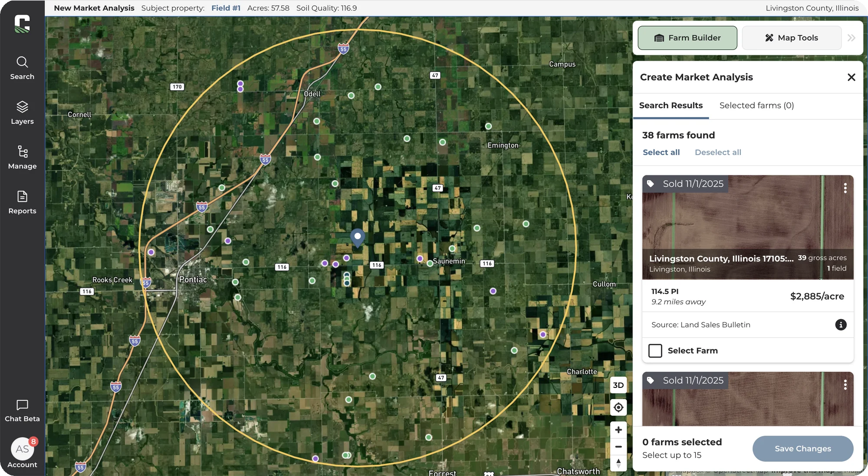Open info icon next to Land Sales Bulletin
The image size is (868, 476).
point(841,325)
